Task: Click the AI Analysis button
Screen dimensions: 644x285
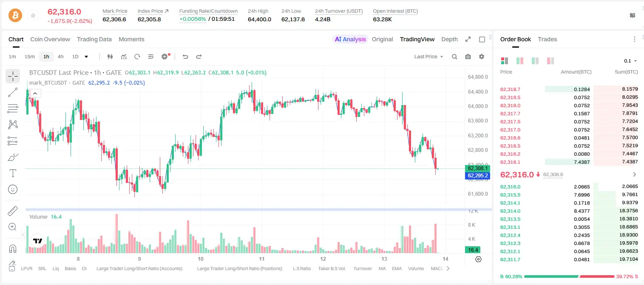Action: point(350,39)
